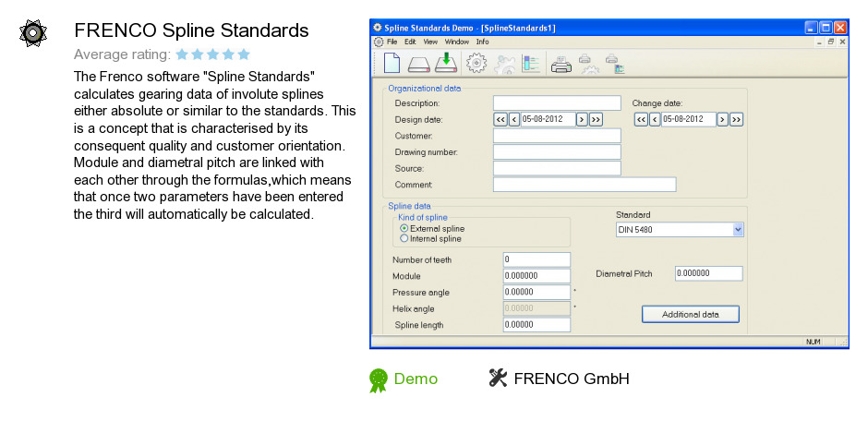Image resolution: width=868 pixels, height=421 pixels.
Task: Open the Info menu
Action: (x=482, y=42)
